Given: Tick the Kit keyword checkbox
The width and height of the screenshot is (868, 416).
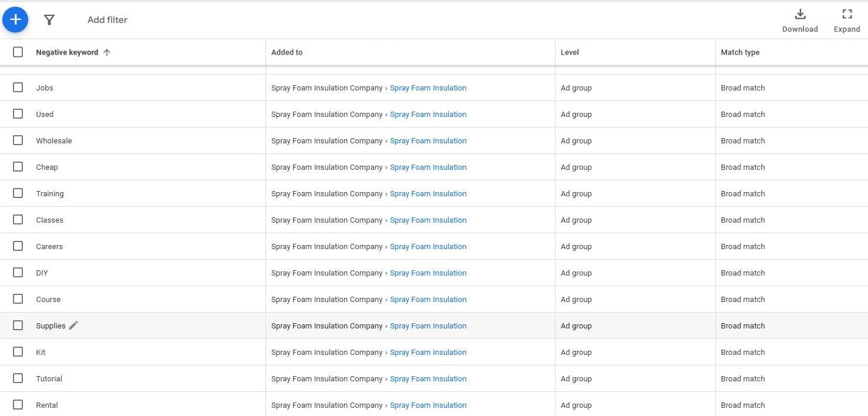Looking at the screenshot, I should point(18,351).
